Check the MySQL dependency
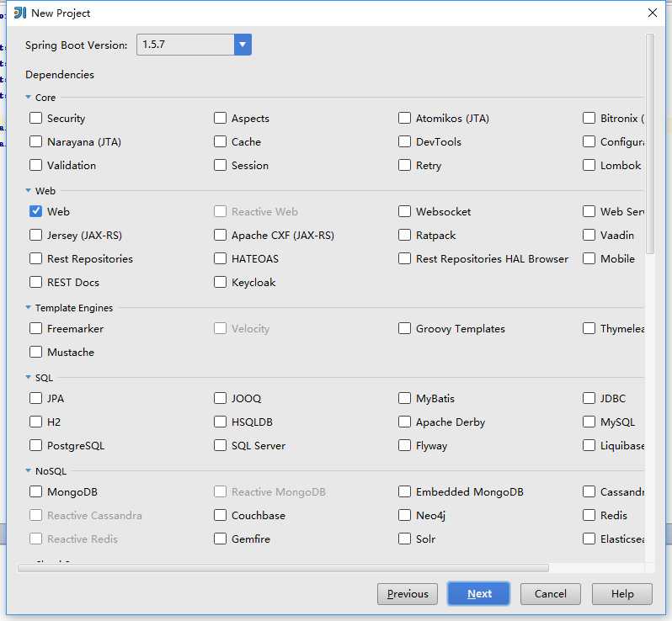This screenshot has width=672, height=621. pyautogui.click(x=589, y=422)
